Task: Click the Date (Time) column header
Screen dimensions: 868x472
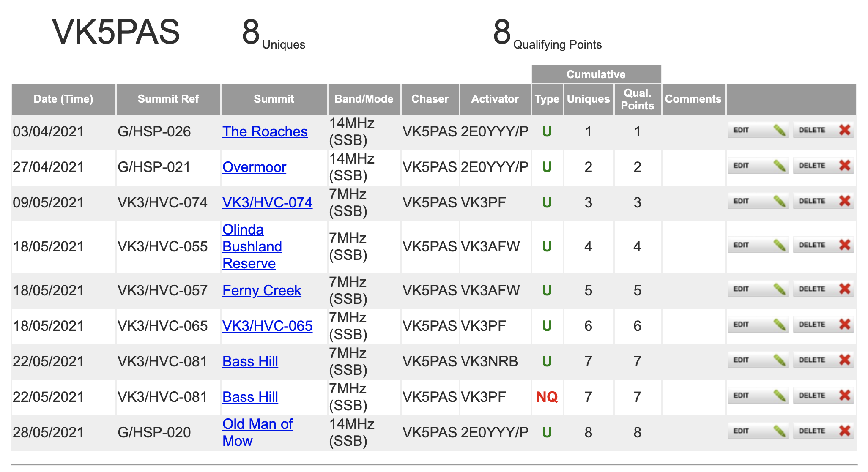Action: 63,99
